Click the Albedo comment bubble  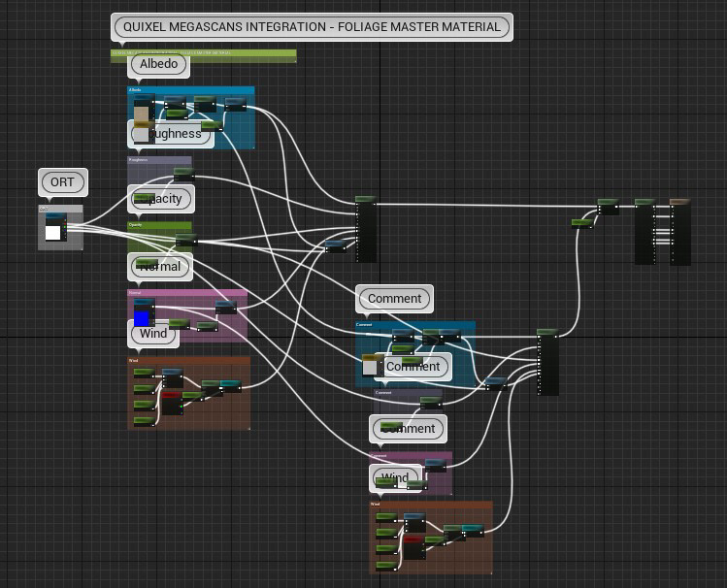[158, 63]
